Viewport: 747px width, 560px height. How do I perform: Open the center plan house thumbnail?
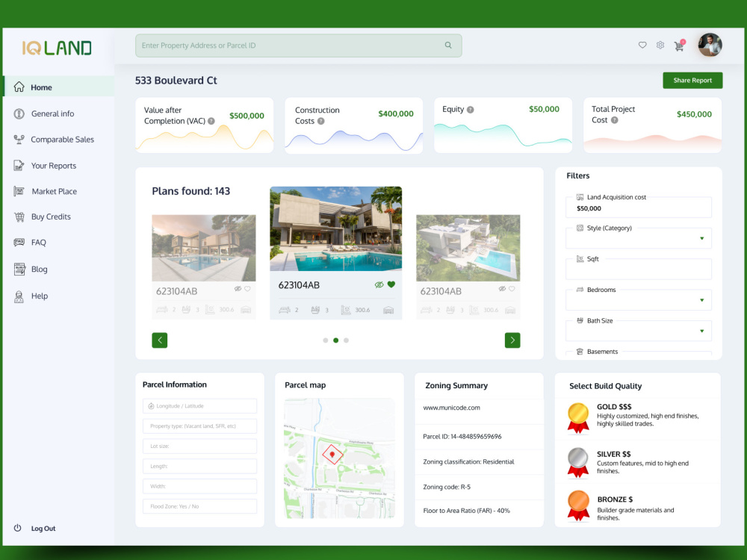(x=336, y=228)
